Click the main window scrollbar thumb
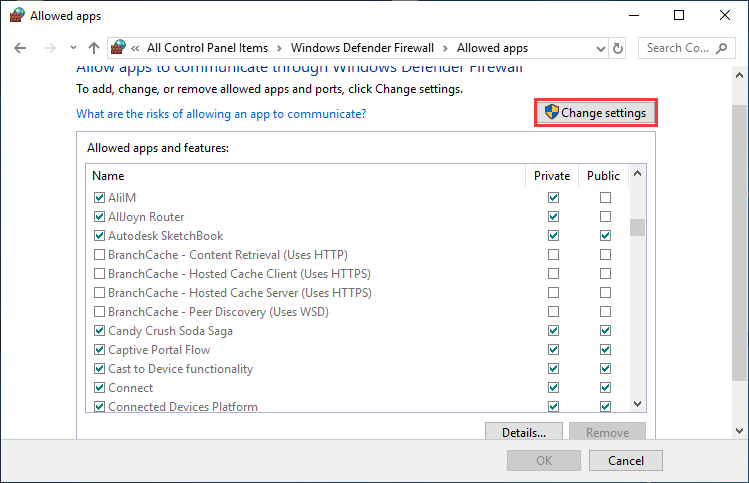 pyautogui.click(x=739, y=243)
